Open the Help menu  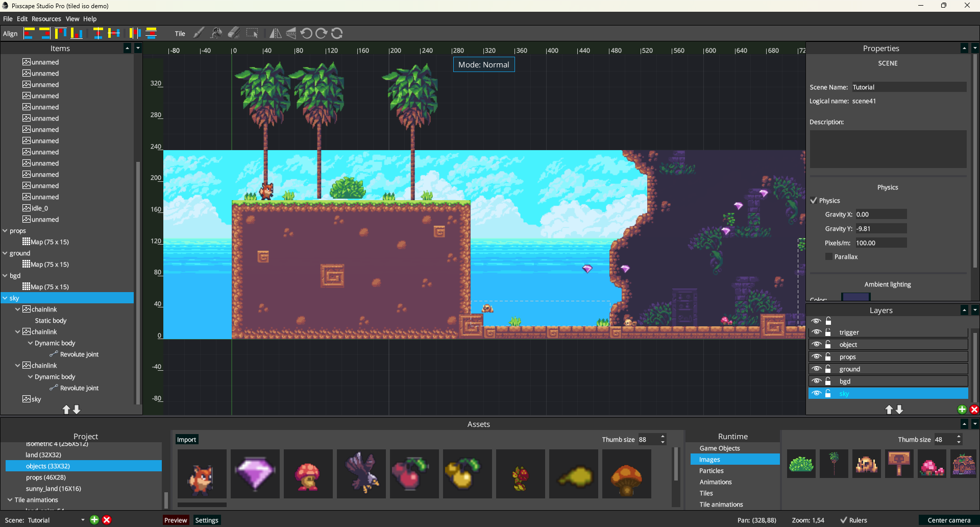tap(90, 19)
